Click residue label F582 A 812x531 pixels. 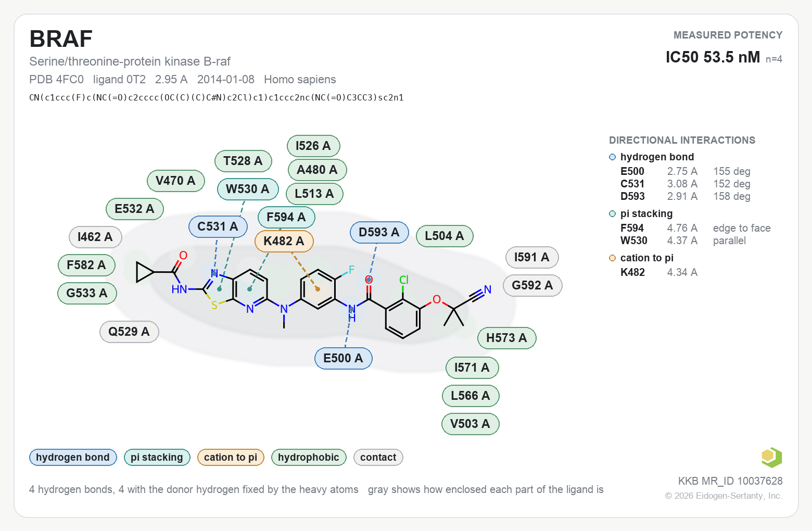point(86,265)
